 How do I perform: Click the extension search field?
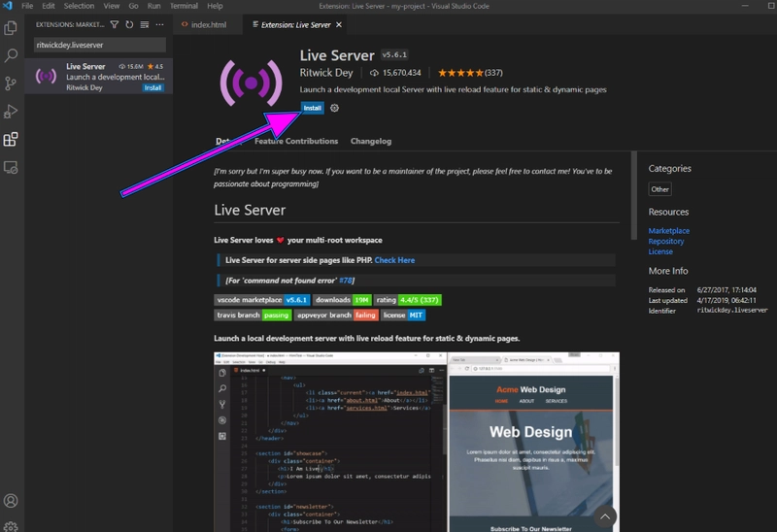100,45
